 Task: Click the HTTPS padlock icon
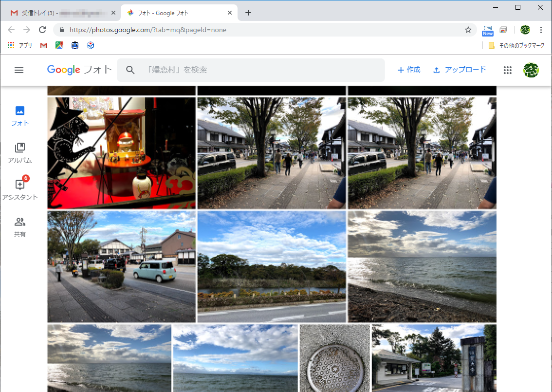point(61,30)
